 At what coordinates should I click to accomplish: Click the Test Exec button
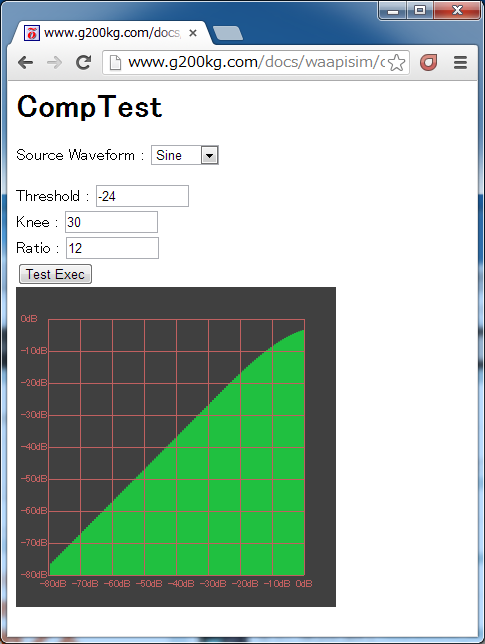point(55,274)
